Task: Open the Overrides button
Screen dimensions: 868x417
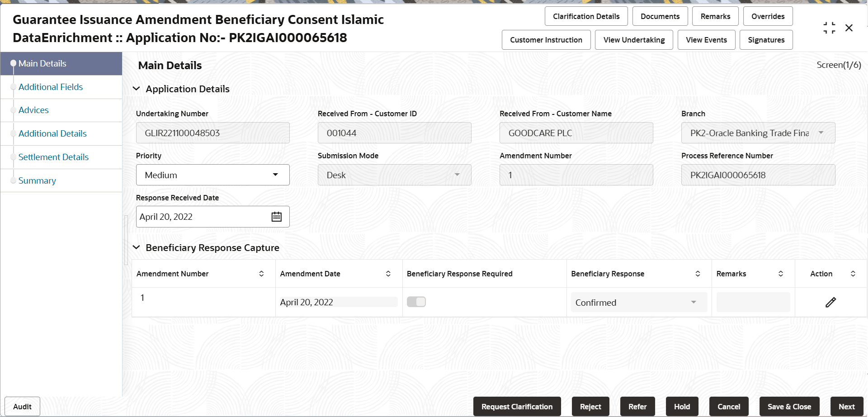Action: coord(768,16)
